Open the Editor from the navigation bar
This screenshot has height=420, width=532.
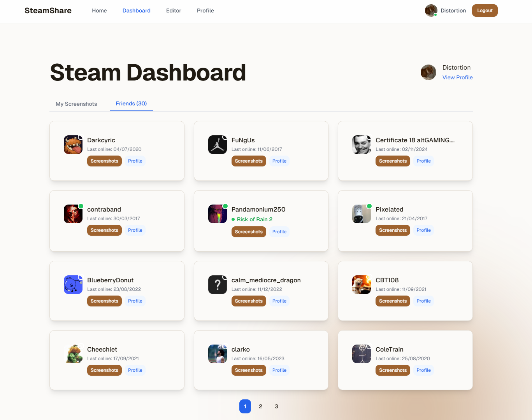tap(174, 10)
